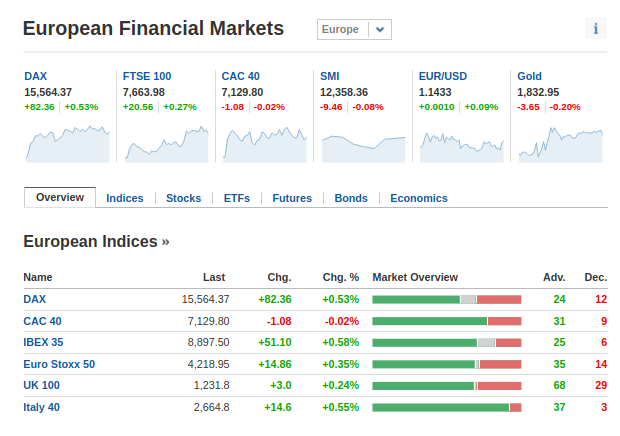The width and height of the screenshot is (620, 436).
Task: Open the EUR/USD ticker link
Action: coord(443,76)
